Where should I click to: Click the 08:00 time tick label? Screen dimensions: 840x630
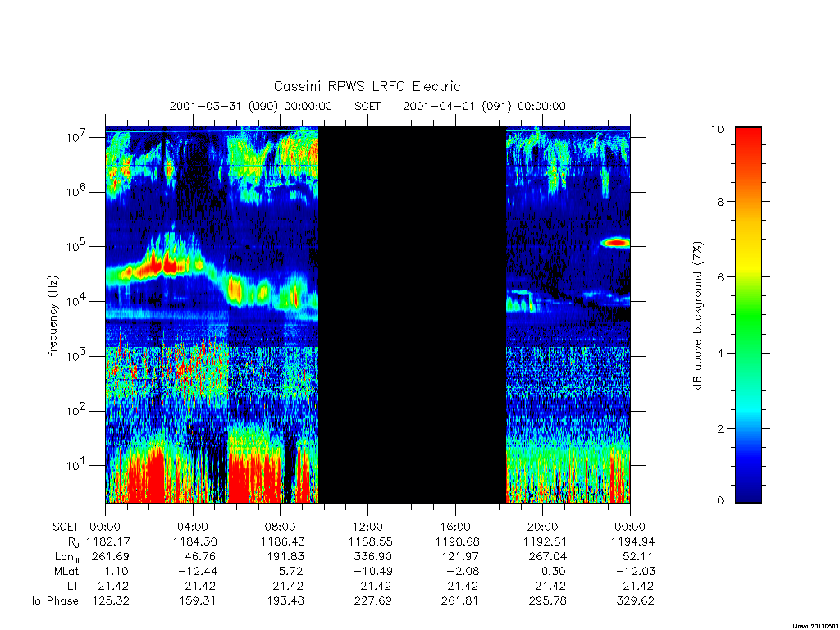(281, 527)
